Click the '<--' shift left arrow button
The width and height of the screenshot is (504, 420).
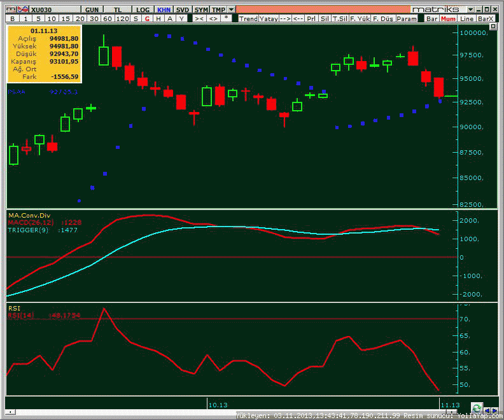click(x=298, y=19)
